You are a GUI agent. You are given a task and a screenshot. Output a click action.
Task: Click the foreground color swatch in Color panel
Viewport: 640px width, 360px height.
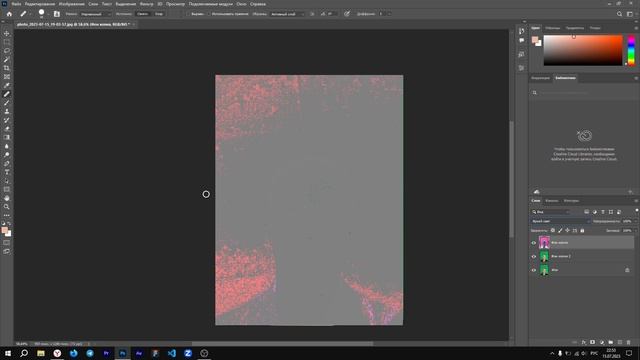pos(534,40)
